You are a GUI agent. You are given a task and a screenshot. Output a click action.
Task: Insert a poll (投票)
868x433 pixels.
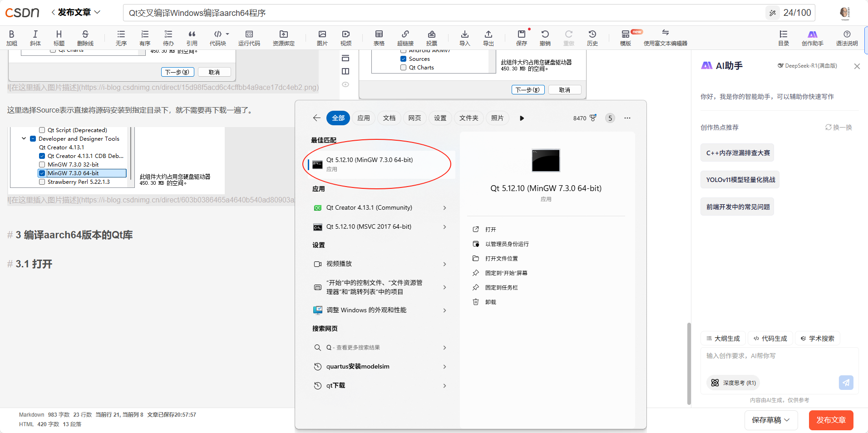pos(432,38)
